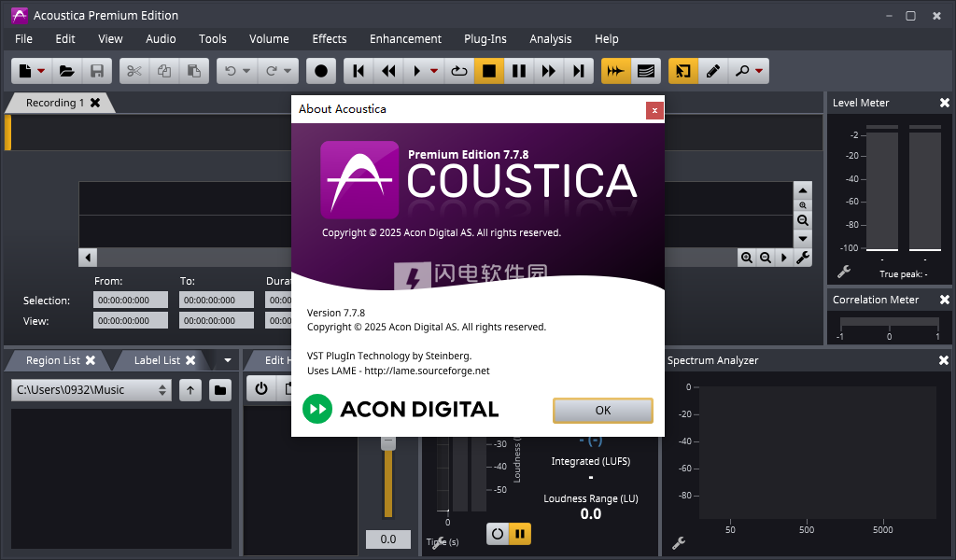Jump to start of the recording
The width and height of the screenshot is (956, 560).
[359, 71]
